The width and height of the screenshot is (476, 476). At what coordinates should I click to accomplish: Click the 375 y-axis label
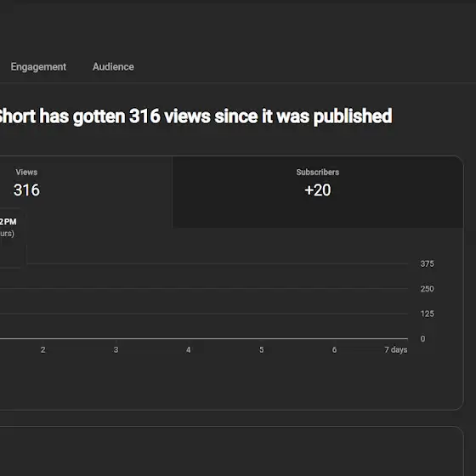click(427, 263)
